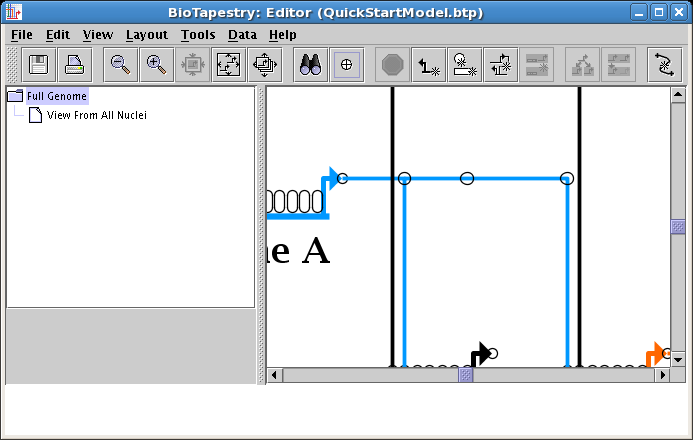Zoom in with the plus magnifier
The width and height of the screenshot is (693, 440).
pos(156,65)
